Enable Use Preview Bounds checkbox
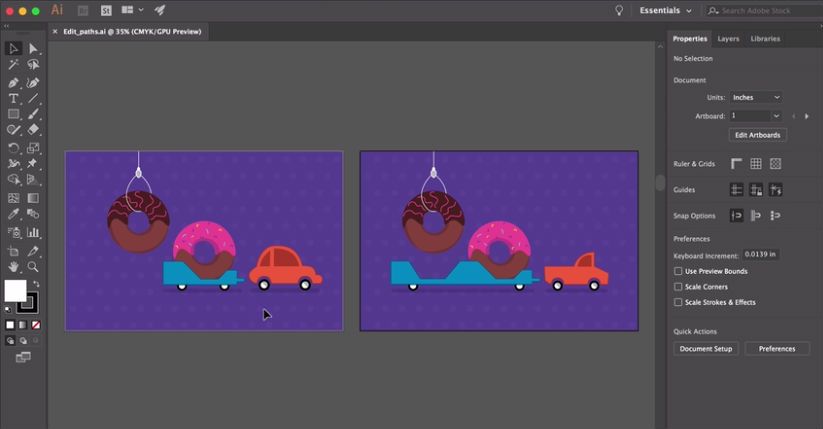Screen dimensions: 823x429 pyautogui.click(x=678, y=271)
